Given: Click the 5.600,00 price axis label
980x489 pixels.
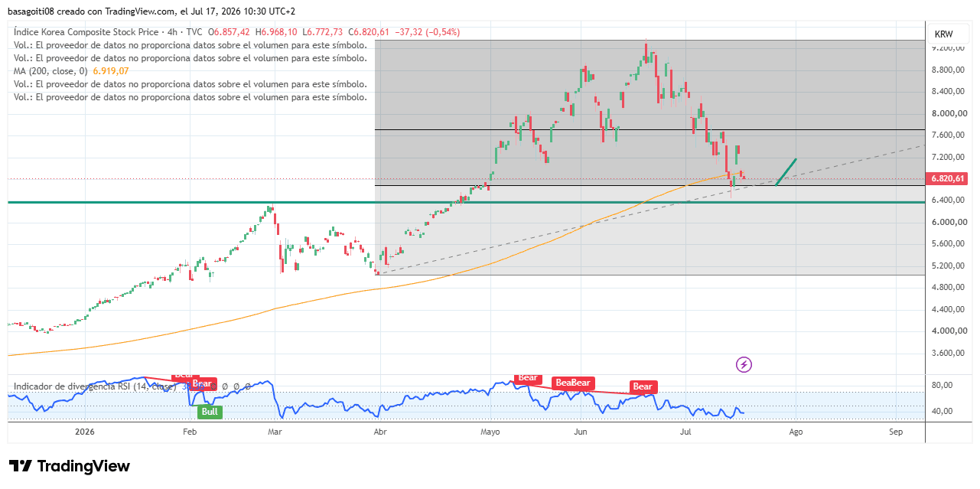Looking at the screenshot, I should click(949, 243).
